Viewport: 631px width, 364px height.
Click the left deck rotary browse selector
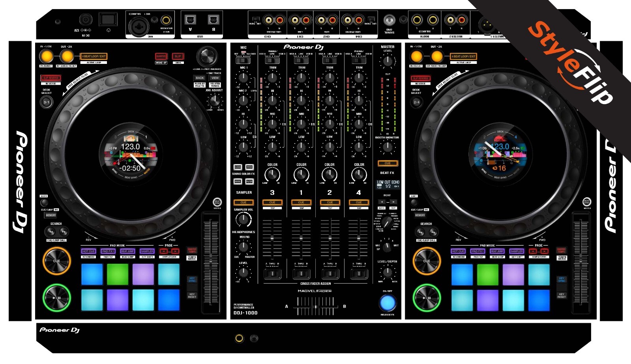[x=207, y=56]
